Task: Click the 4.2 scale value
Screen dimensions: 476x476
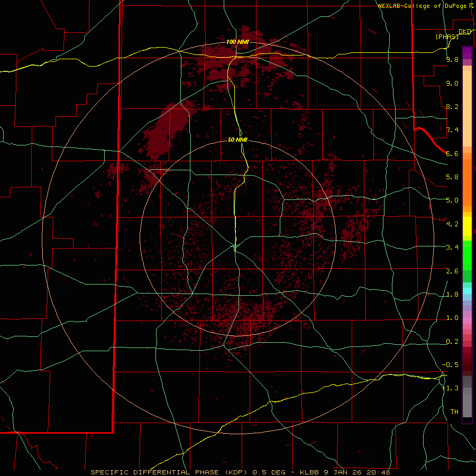Action: 452,224
